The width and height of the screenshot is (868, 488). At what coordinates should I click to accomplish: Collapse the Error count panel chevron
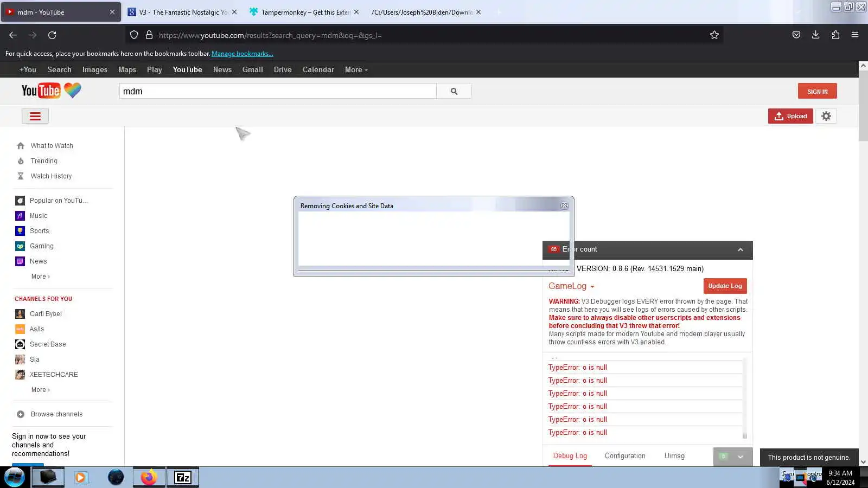[741, 249]
